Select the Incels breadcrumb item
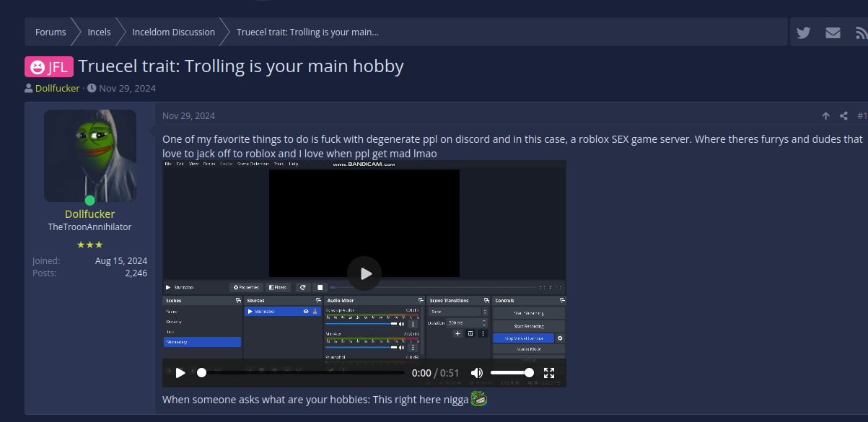Screen dimensions: 868x422 [100, 32]
